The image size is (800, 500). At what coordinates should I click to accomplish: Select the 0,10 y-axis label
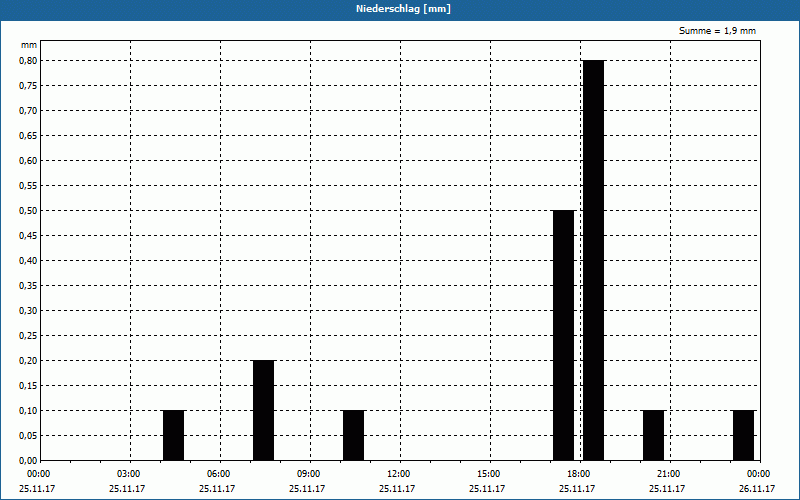(28, 411)
